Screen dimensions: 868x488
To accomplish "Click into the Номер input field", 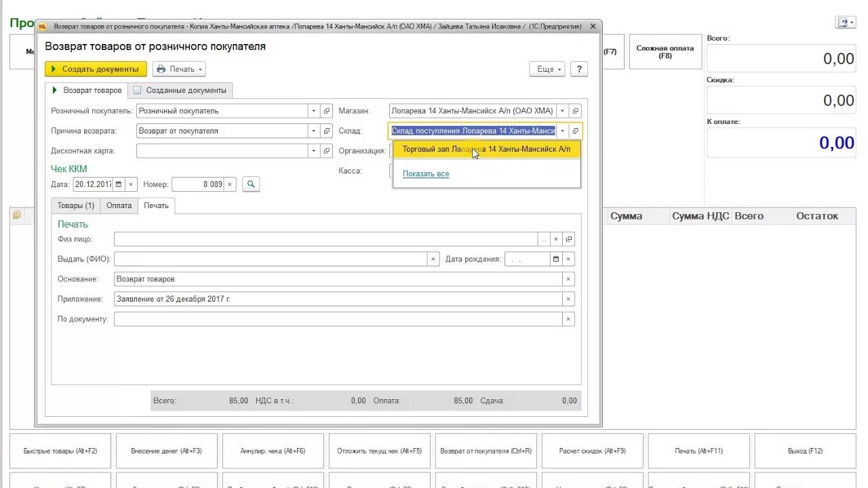I will [198, 184].
